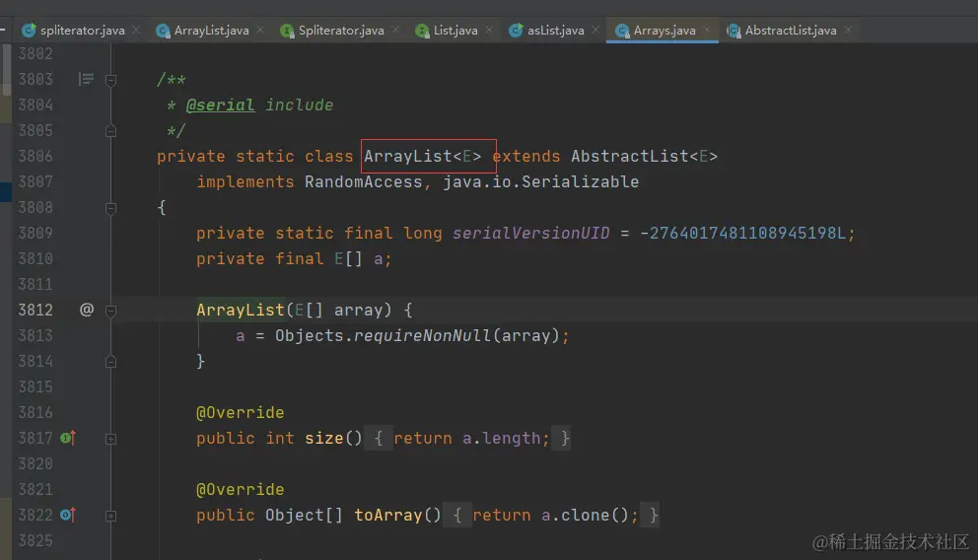The width and height of the screenshot is (978, 560).
Task: Click the class icon on spliterator.java tab
Action: 28,30
